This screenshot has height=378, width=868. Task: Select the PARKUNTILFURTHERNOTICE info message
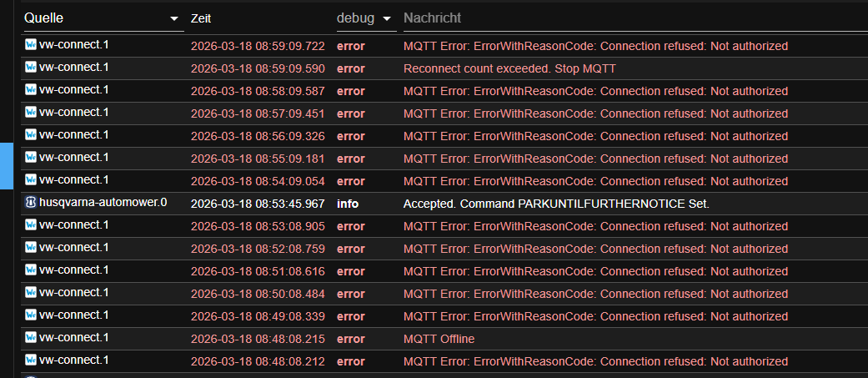click(556, 204)
